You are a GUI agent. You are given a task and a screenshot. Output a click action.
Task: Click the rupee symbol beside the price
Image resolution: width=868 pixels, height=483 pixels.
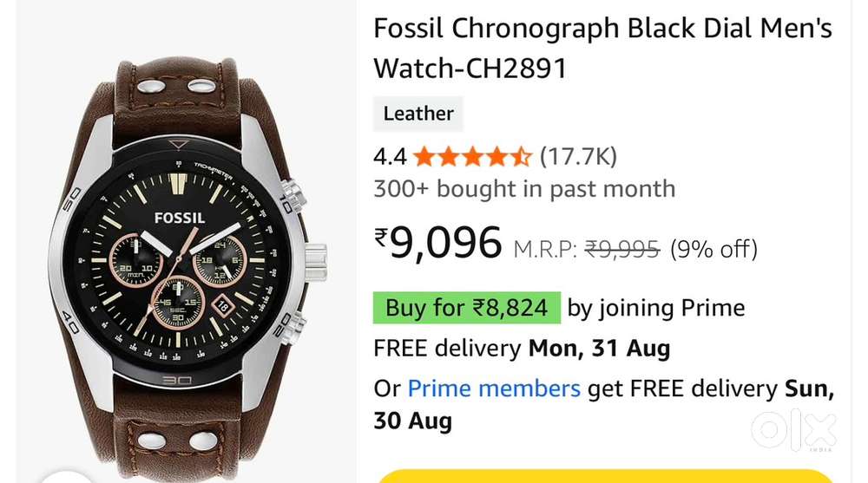381,238
